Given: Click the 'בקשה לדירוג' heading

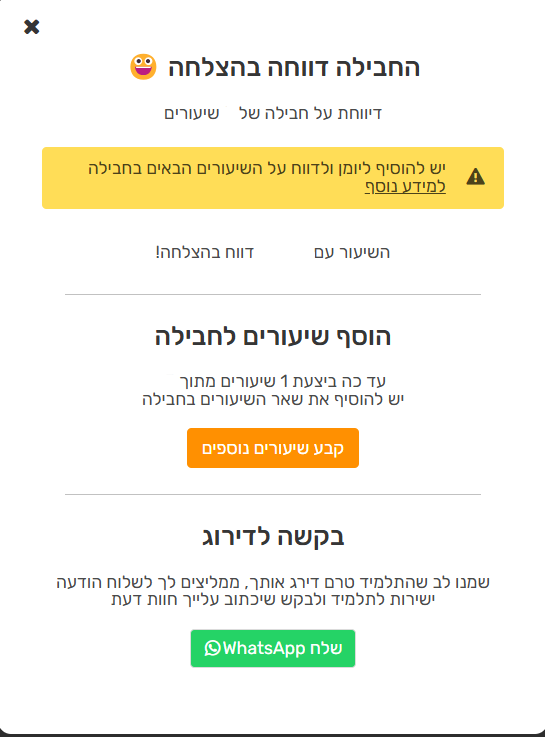Looking at the screenshot, I should [x=273, y=536].
